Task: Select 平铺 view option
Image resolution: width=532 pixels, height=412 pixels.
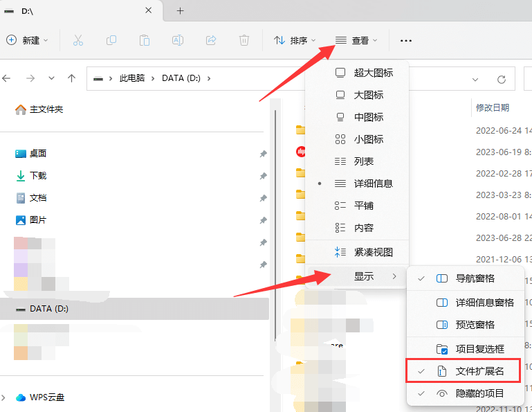Action: (x=357, y=206)
